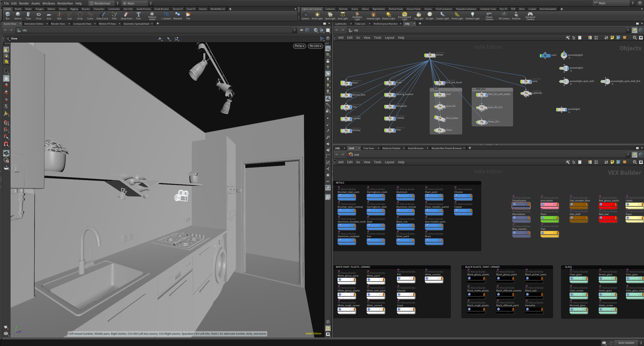Image resolution: width=644 pixels, height=346 pixels.
Task: Open the RenderMan menu
Action: point(65,3)
